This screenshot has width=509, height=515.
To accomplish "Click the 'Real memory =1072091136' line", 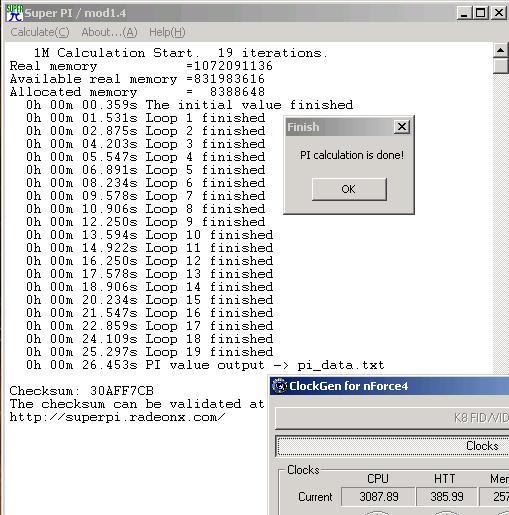I will [x=141, y=66].
